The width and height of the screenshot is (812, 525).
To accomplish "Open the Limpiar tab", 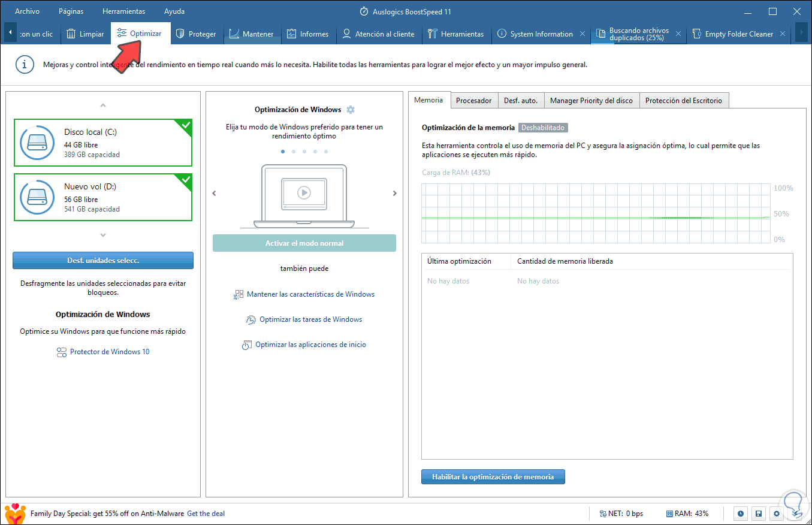I will 84,34.
